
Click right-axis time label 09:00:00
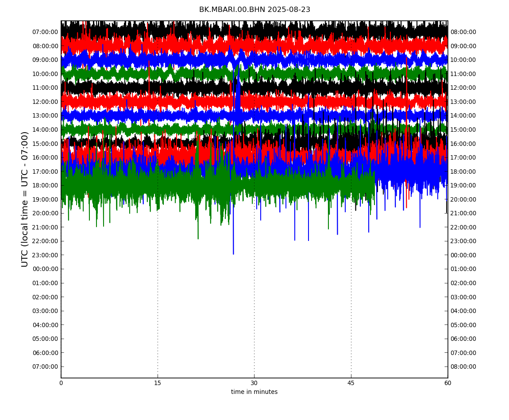[463, 46]
